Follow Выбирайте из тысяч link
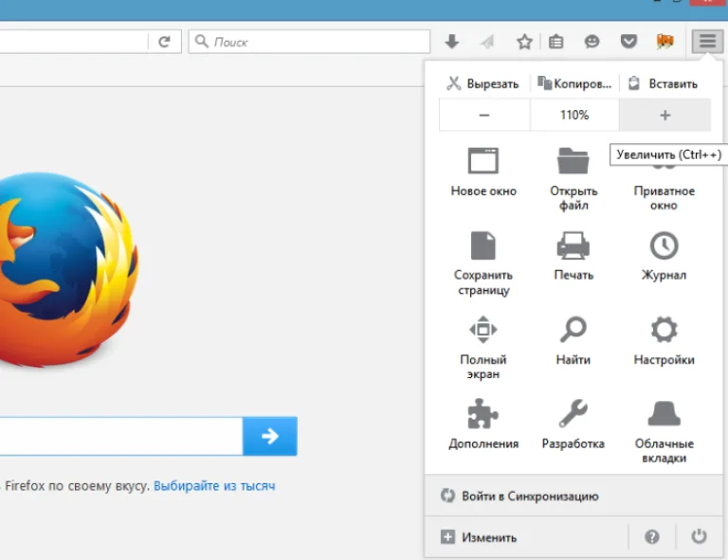 214,486
